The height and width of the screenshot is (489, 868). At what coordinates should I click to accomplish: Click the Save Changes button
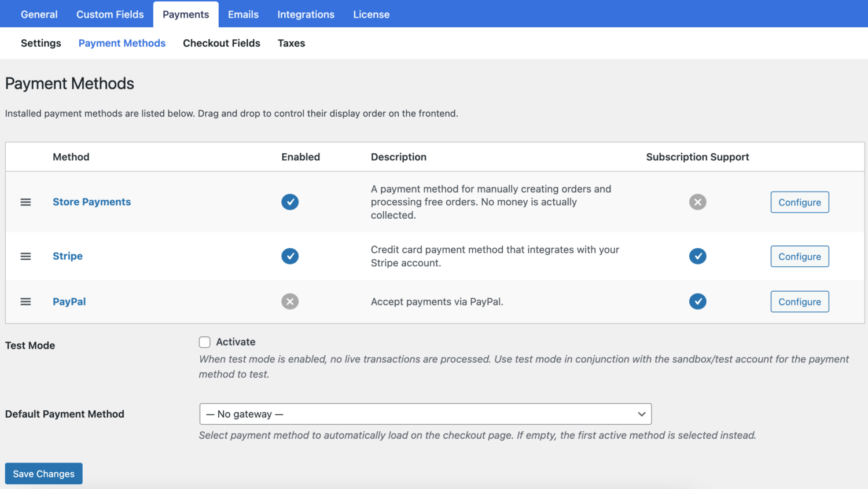coord(44,473)
